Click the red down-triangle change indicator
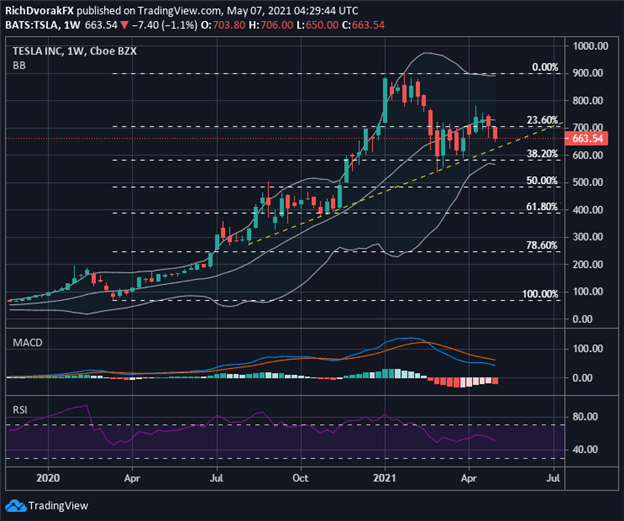The image size is (624, 521). click(x=124, y=25)
